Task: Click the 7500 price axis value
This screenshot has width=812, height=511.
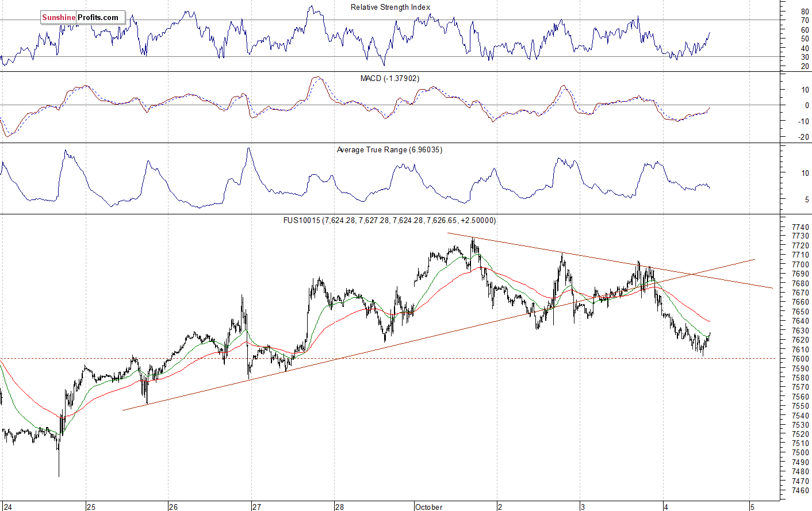Action: coord(800,452)
